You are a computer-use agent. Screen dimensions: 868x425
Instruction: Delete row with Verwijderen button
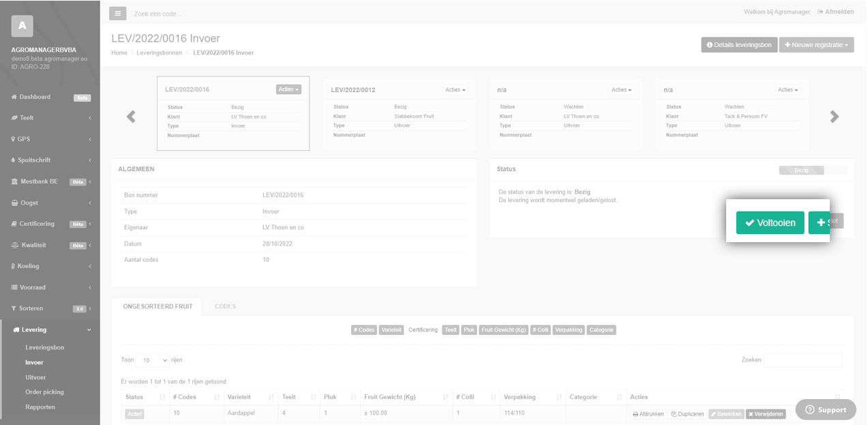tap(765, 414)
